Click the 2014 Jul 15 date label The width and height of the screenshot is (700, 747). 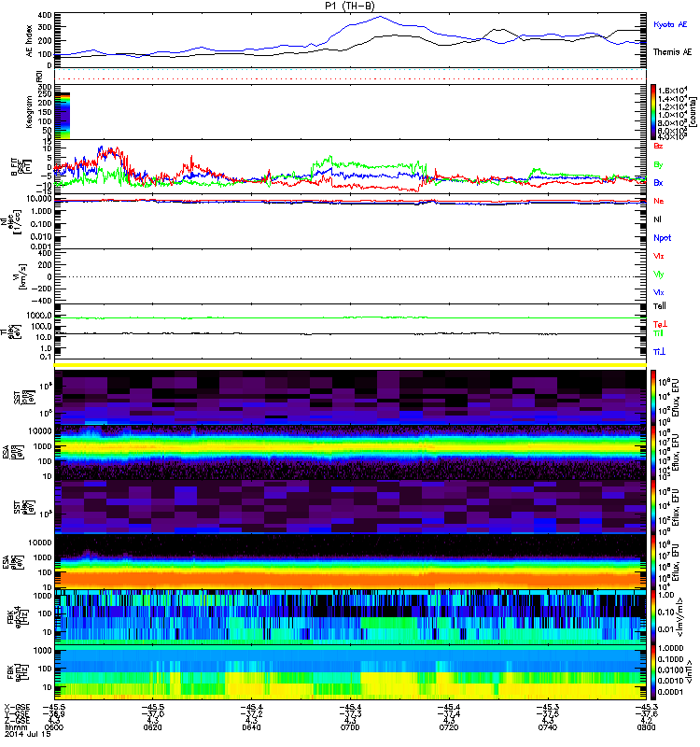coord(28,734)
